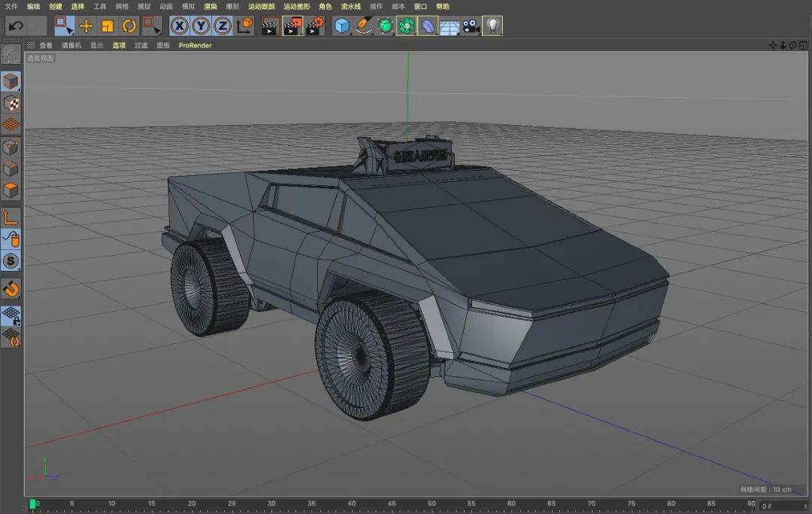Open the 文件 menu
Image resolution: width=812 pixels, height=514 pixels.
pyautogui.click(x=11, y=6)
